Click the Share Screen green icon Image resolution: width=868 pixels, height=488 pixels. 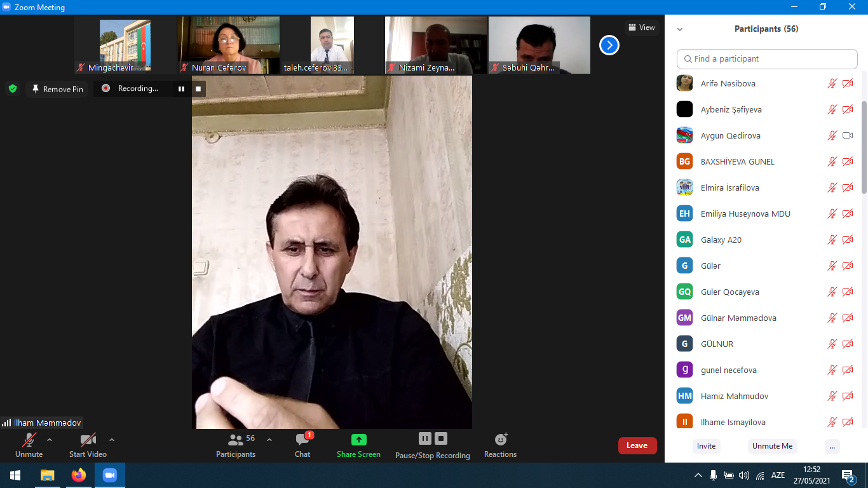358,440
